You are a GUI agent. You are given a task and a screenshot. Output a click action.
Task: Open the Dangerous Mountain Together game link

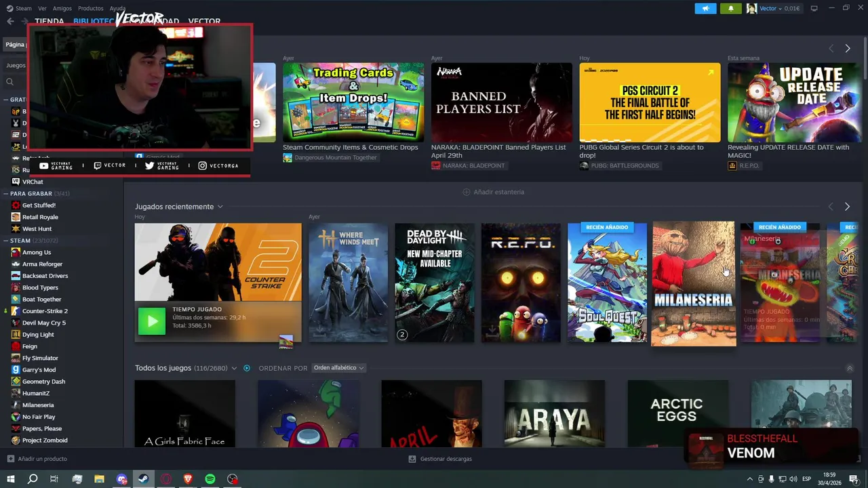point(330,157)
